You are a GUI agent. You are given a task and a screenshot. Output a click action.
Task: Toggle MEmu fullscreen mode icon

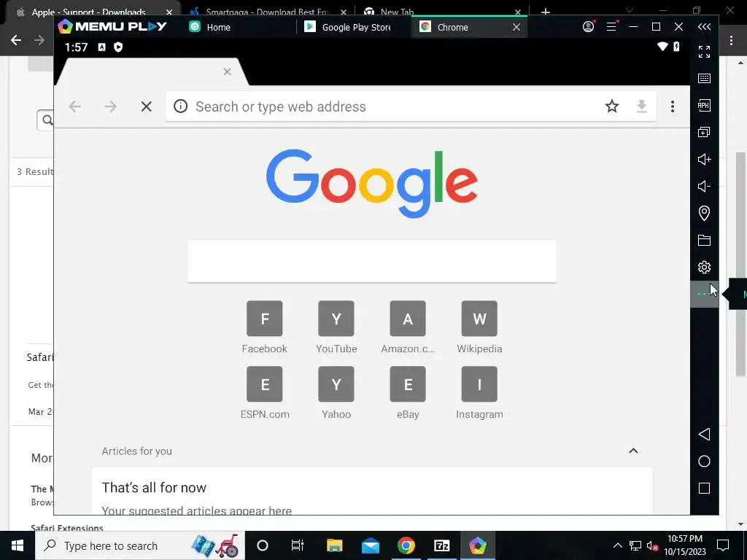pyautogui.click(x=704, y=52)
